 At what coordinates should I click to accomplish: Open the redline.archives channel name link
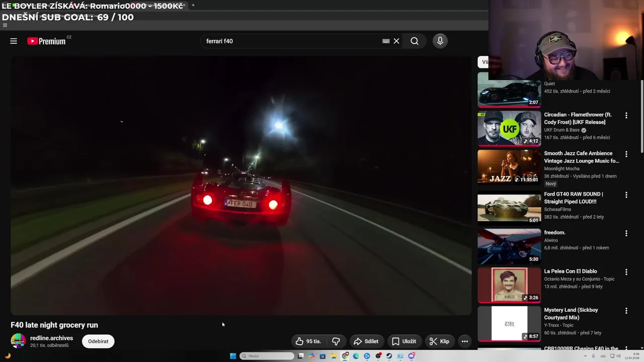point(51,338)
